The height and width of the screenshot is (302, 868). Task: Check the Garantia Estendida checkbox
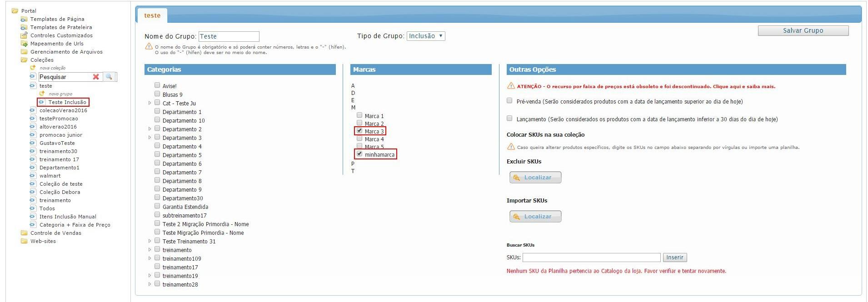click(x=157, y=206)
